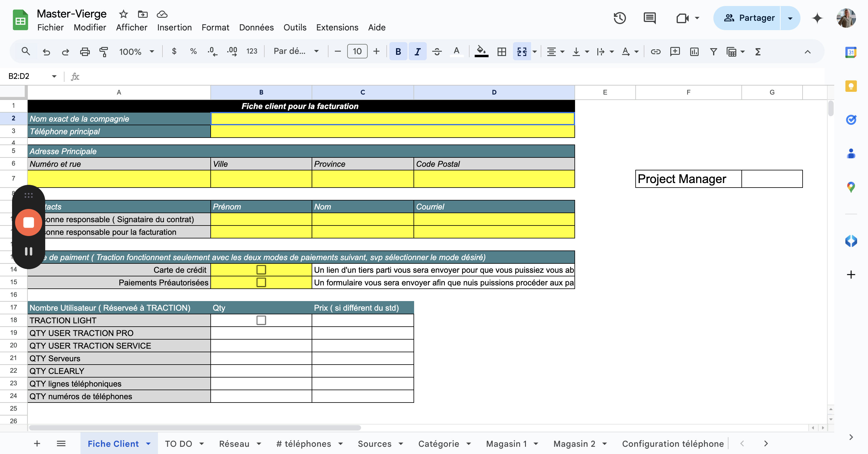Open the borders tool
The image size is (868, 454).
(x=502, y=51)
